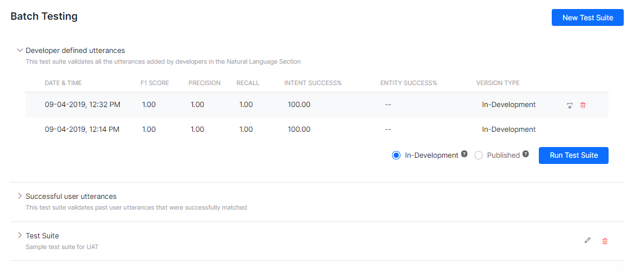Click the Version Type column header
Viewport: 644px width, 271px height.
point(498,83)
